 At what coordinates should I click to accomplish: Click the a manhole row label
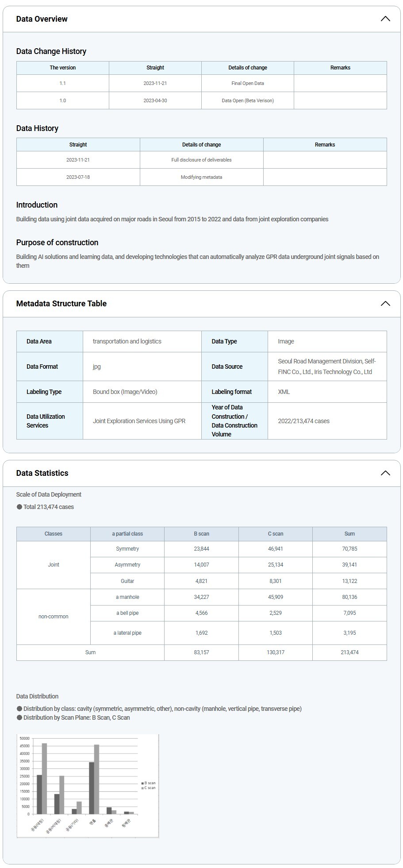127,597
